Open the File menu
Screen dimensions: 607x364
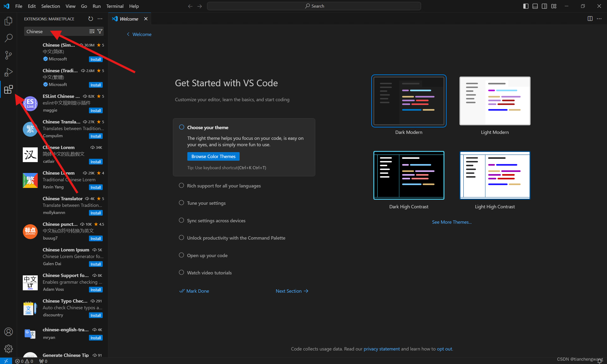coord(19,6)
